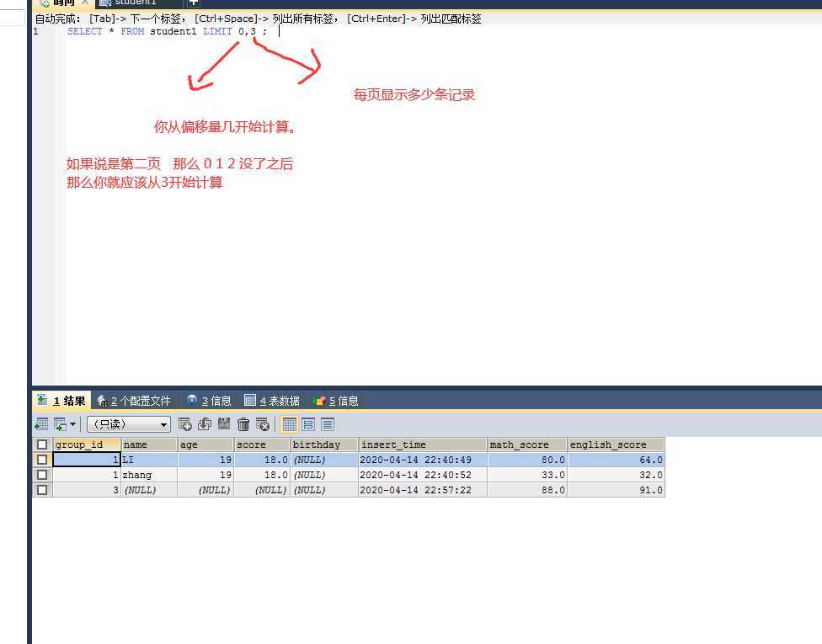The image size is (822, 644).
Task: Select the insert_time cell 2020-04-14 22:40:52
Action: [423, 475]
